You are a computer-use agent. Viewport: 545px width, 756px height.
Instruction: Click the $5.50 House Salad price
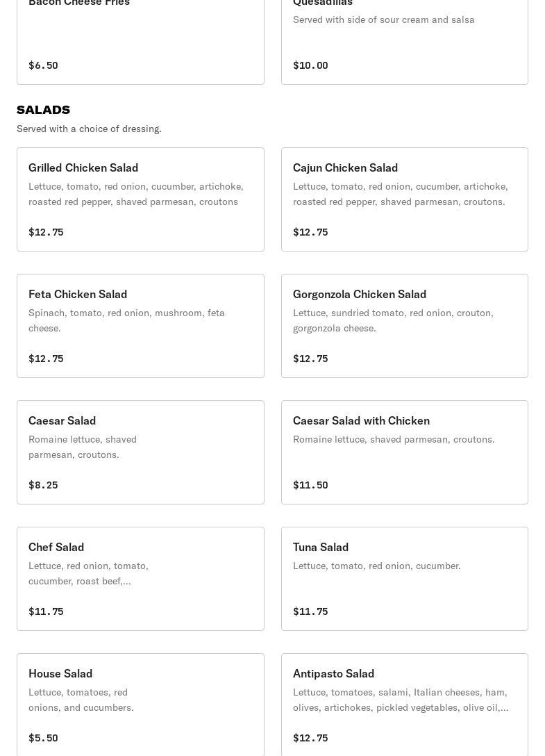(43, 738)
